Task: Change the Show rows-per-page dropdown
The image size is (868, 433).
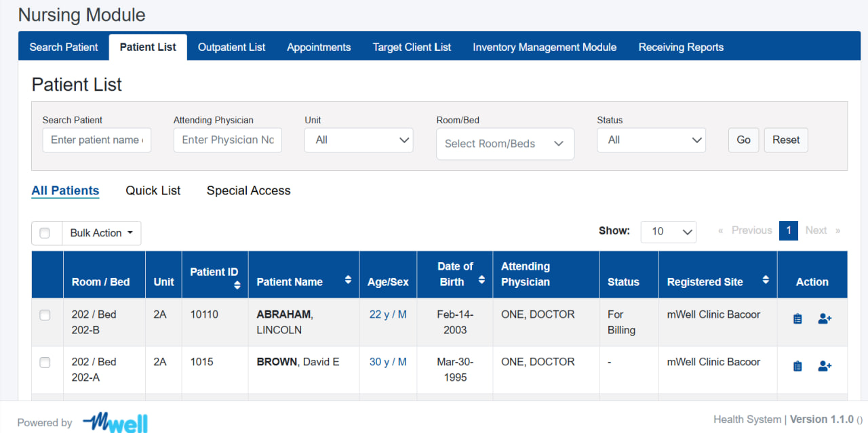Action: tap(669, 231)
